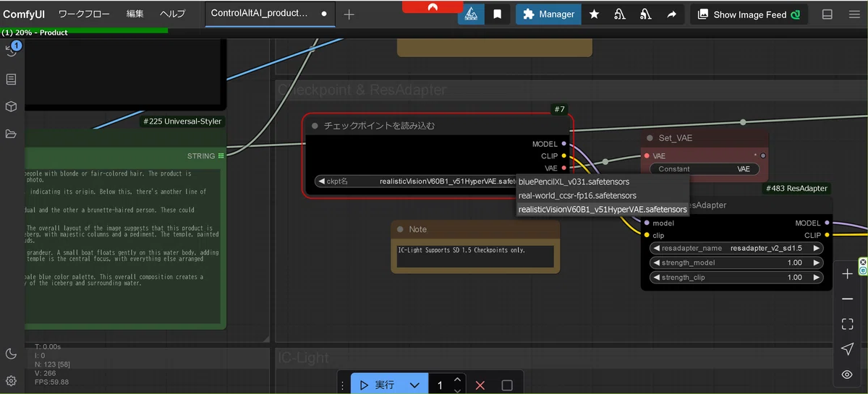Click the share arrow icon

point(672,14)
